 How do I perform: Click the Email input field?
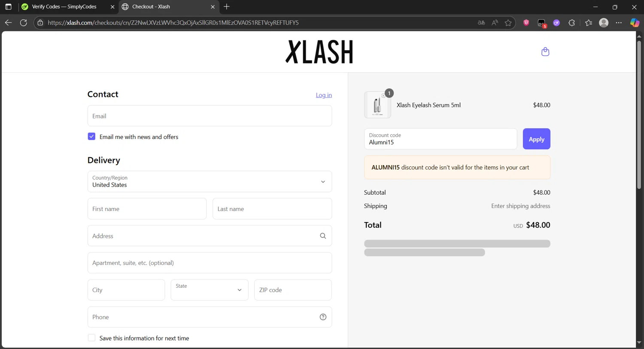tap(210, 116)
